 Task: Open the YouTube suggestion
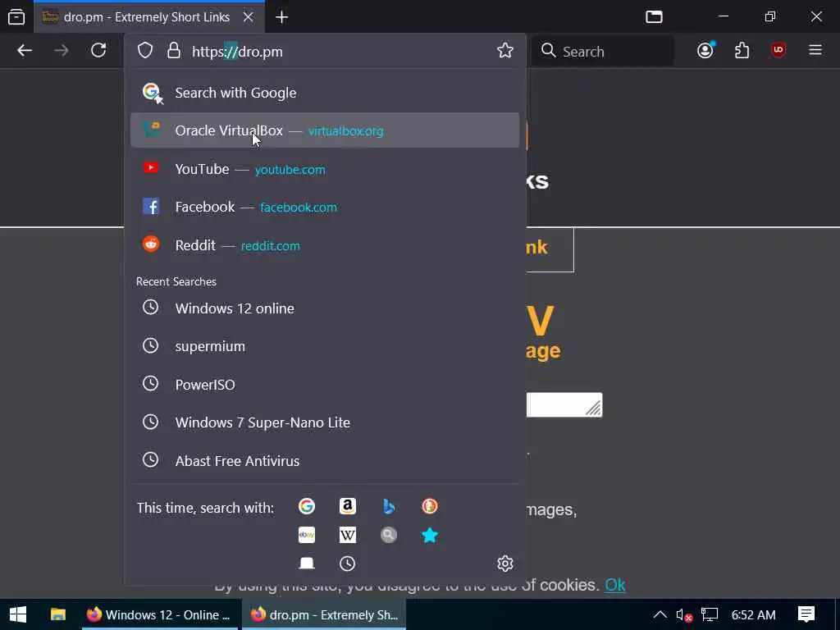(x=325, y=169)
